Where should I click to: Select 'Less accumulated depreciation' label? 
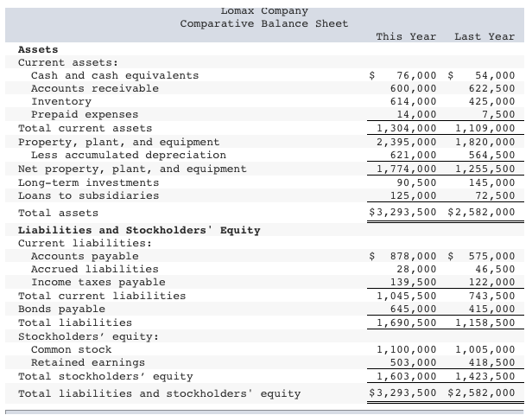coord(129,155)
